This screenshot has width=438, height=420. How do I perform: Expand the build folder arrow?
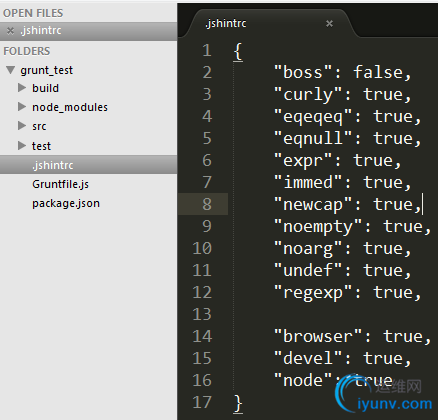22,88
